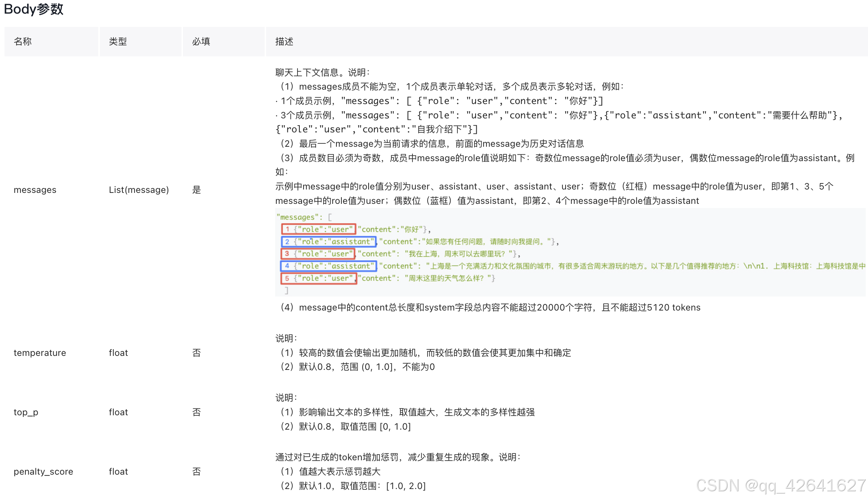Click the List(message) type cell
Image resolution: width=868 pixels, height=500 pixels.
[x=139, y=190]
